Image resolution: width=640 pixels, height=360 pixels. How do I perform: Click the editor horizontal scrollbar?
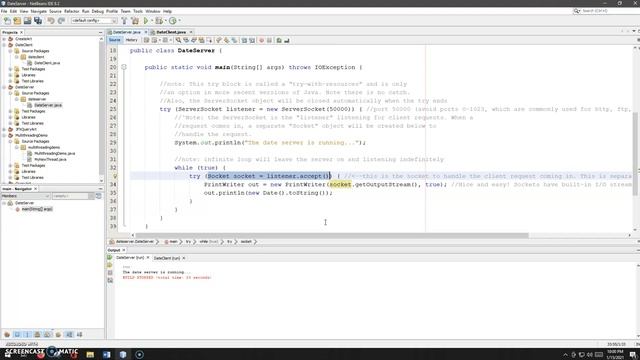[331, 235]
